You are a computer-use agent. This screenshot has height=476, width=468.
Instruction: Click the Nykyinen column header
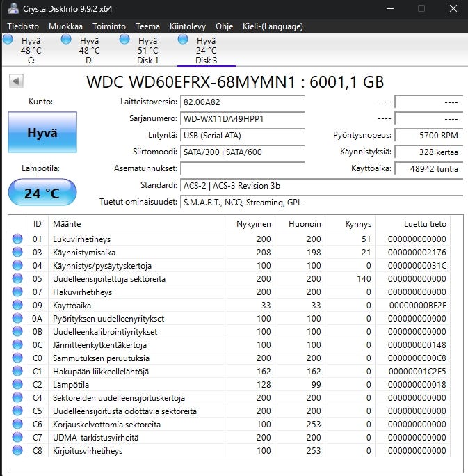pyautogui.click(x=250, y=224)
